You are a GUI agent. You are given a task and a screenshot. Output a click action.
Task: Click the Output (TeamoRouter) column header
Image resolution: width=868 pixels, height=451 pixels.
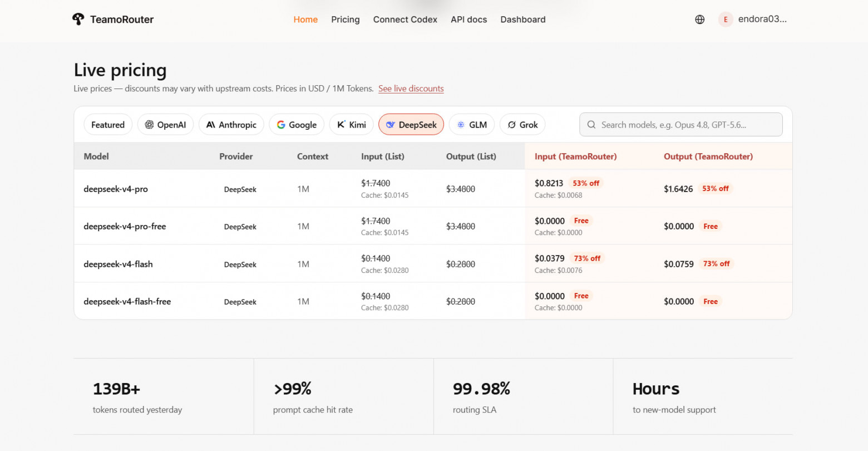[x=708, y=156]
